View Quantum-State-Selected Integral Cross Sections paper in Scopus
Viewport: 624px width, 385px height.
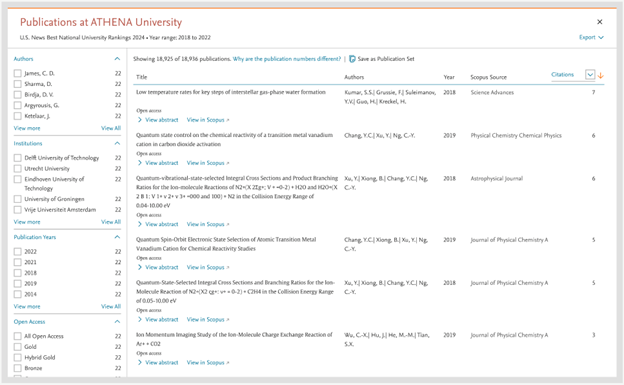208,319
